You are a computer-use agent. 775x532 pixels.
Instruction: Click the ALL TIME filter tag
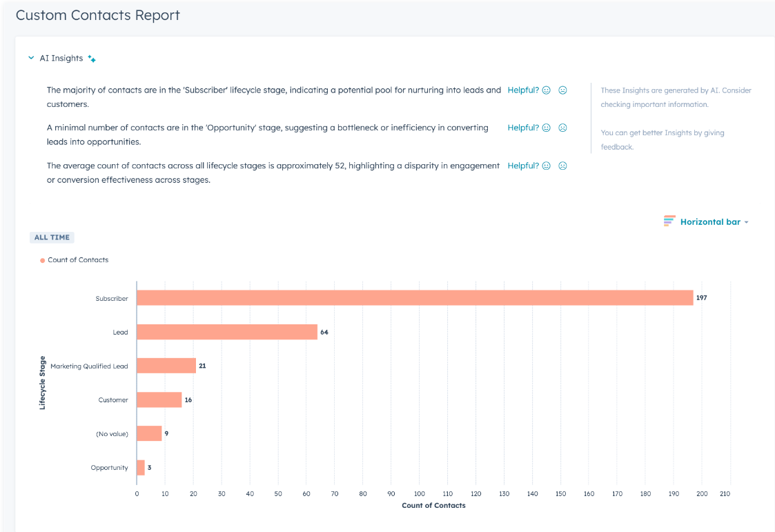coord(52,237)
